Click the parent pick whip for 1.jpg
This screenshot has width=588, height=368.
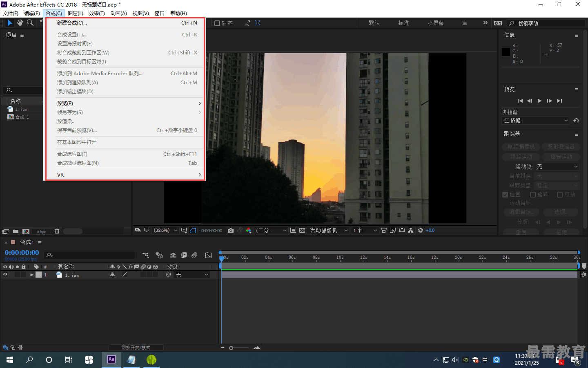pyautogui.click(x=168, y=275)
